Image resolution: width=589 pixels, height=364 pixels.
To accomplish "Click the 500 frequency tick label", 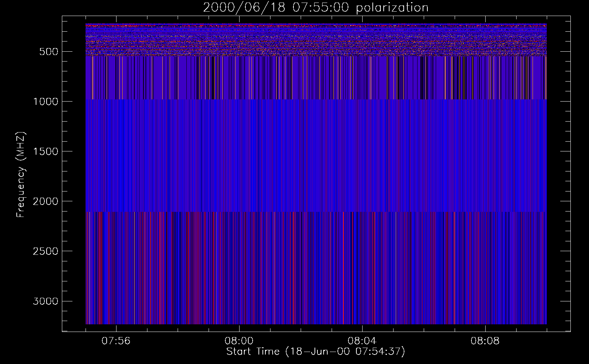I will pos(49,52).
